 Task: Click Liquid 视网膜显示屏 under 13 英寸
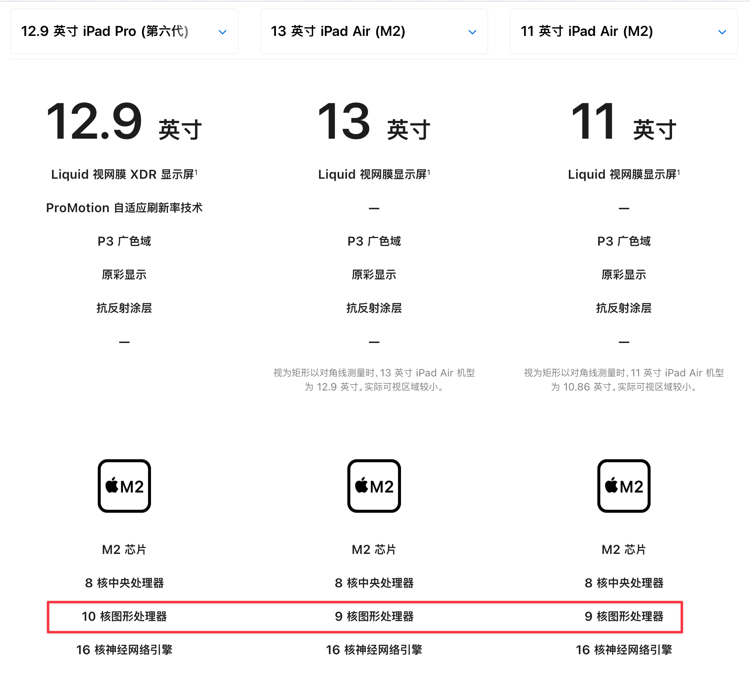pos(374,174)
